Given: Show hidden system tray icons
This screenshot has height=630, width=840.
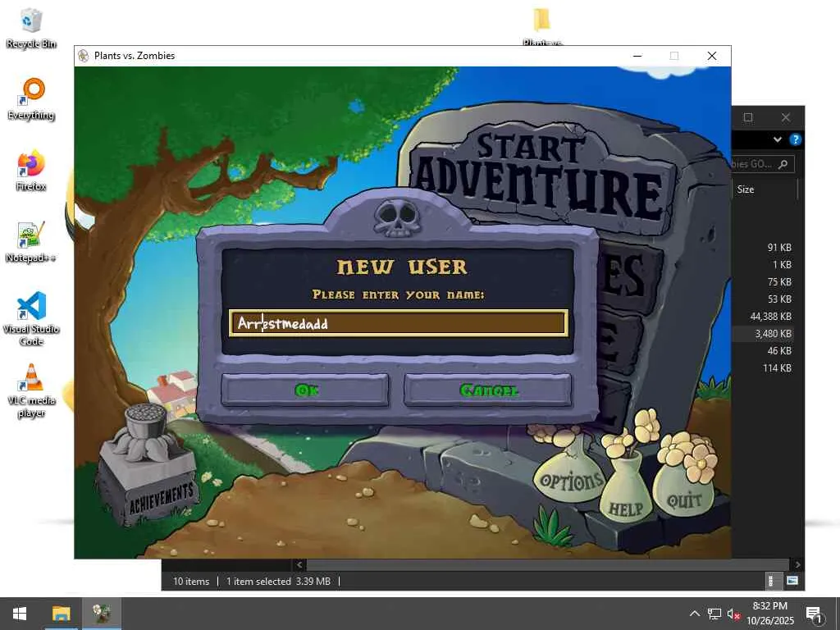Looking at the screenshot, I should tap(694, 614).
